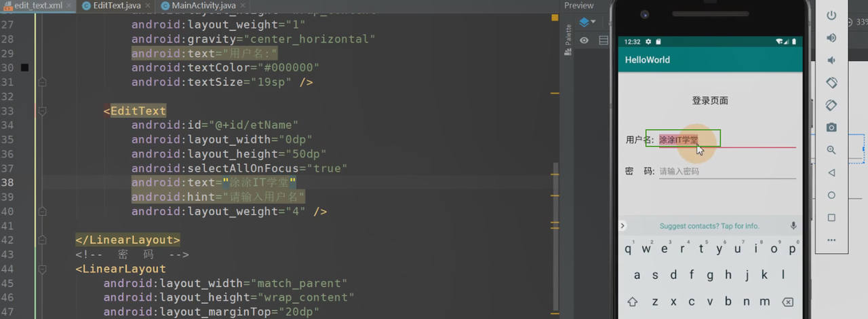This screenshot has height=319, width=868.
Task: Tap the keyboard backspace key
Action: pyautogui.click(x=787, y=302)
